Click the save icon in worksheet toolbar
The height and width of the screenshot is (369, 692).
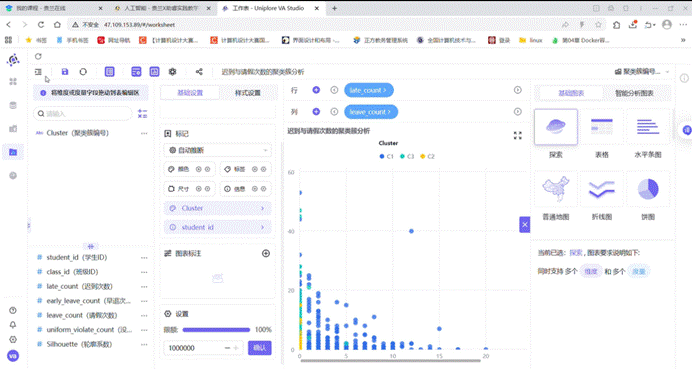[65, 72]
